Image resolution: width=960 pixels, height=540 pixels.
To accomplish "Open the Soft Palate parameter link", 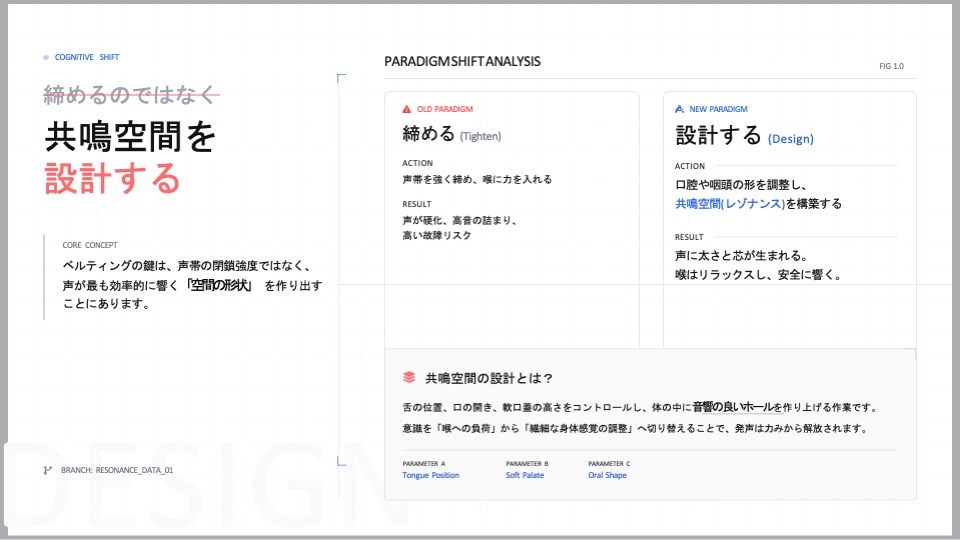I will [525, 475].
